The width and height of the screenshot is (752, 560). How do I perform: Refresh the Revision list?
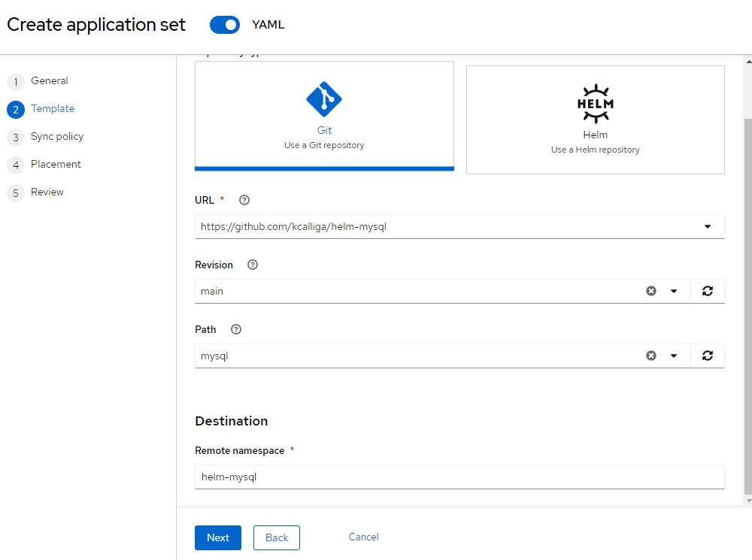point(708,291)
